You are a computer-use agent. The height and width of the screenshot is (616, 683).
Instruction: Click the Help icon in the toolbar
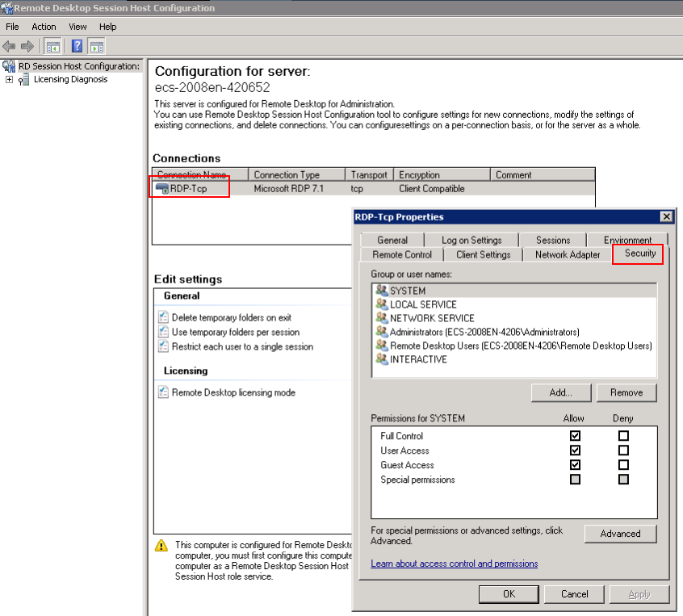(x=78, y=46)
